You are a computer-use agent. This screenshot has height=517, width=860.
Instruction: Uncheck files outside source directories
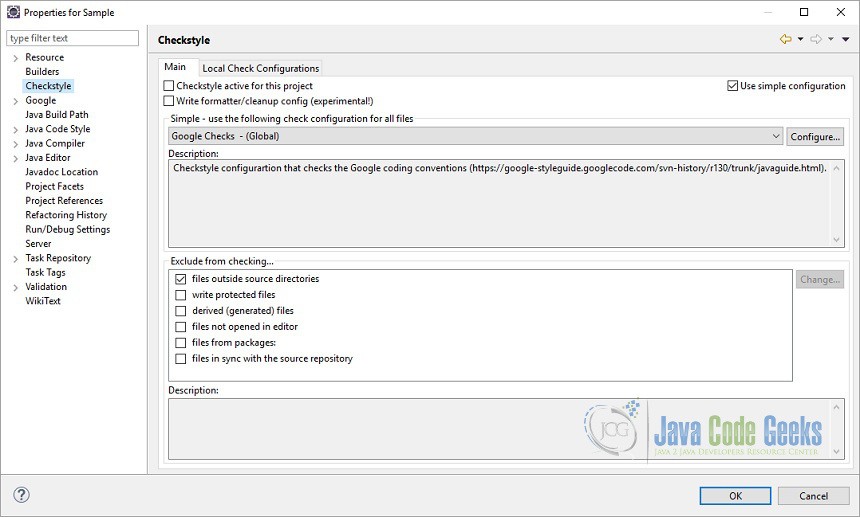point(180,279)
